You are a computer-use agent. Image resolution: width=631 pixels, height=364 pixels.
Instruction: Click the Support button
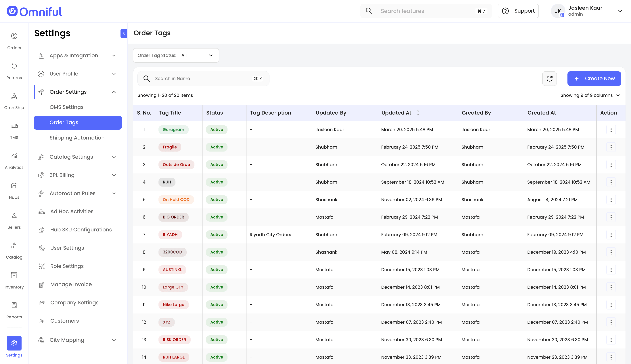(518, 11)
